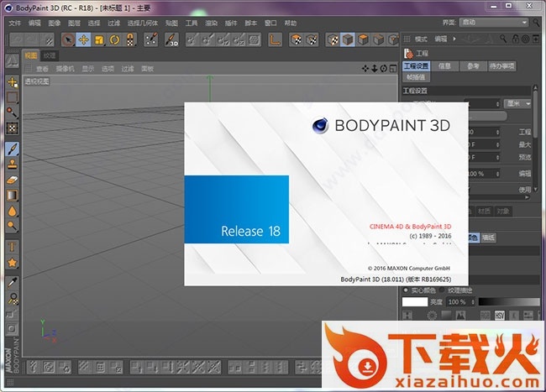Activate the Rotate tool

pos(114,40)
